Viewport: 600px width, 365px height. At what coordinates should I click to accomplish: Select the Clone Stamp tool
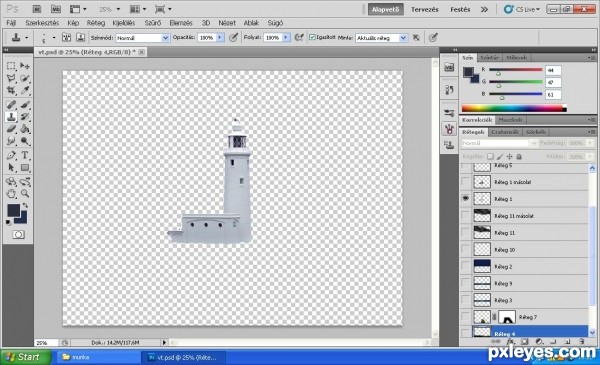[x=11, y=117]
